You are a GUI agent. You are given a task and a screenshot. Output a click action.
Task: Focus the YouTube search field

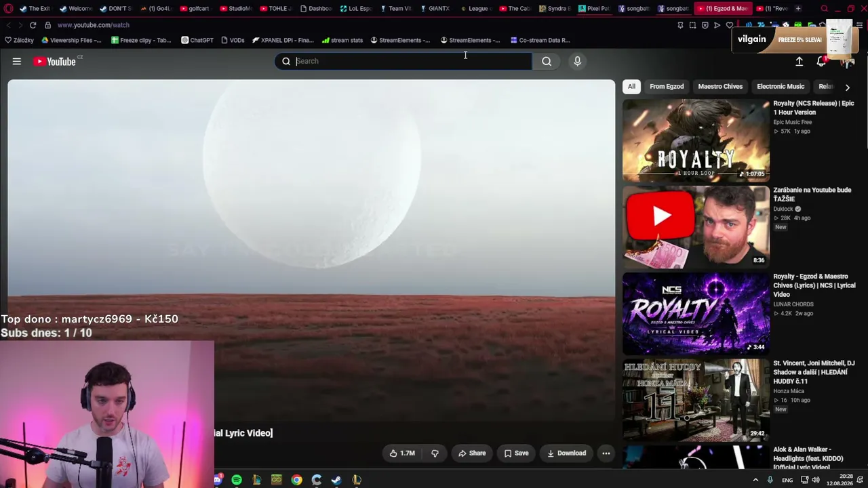[403, 62]
